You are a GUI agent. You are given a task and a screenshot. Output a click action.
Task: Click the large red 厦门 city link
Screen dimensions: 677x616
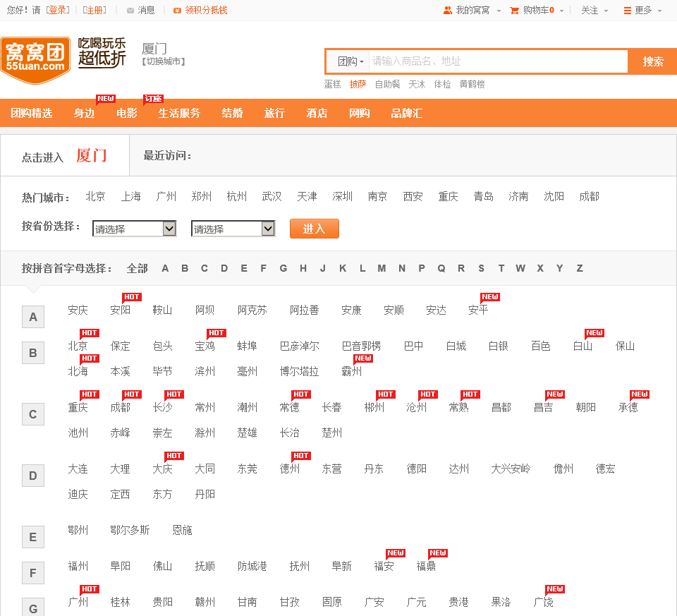(92, 155)
